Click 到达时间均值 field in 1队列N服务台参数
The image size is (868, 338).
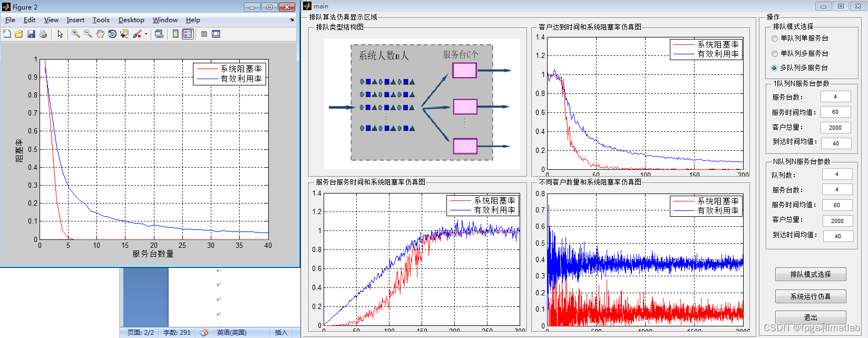[835, 143]
